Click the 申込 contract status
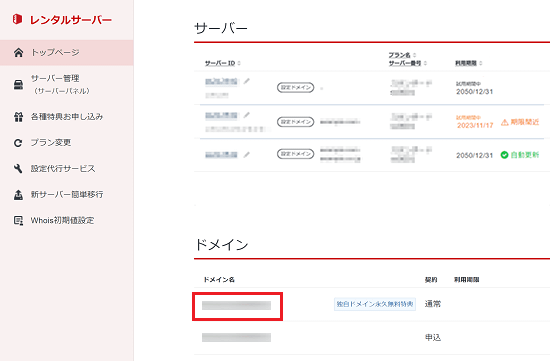 [x=433, y=337]
